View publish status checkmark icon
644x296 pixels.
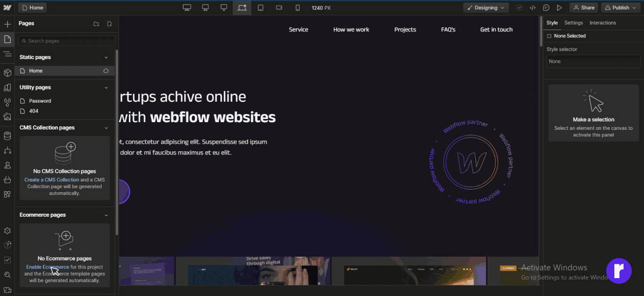click(519, 8)
